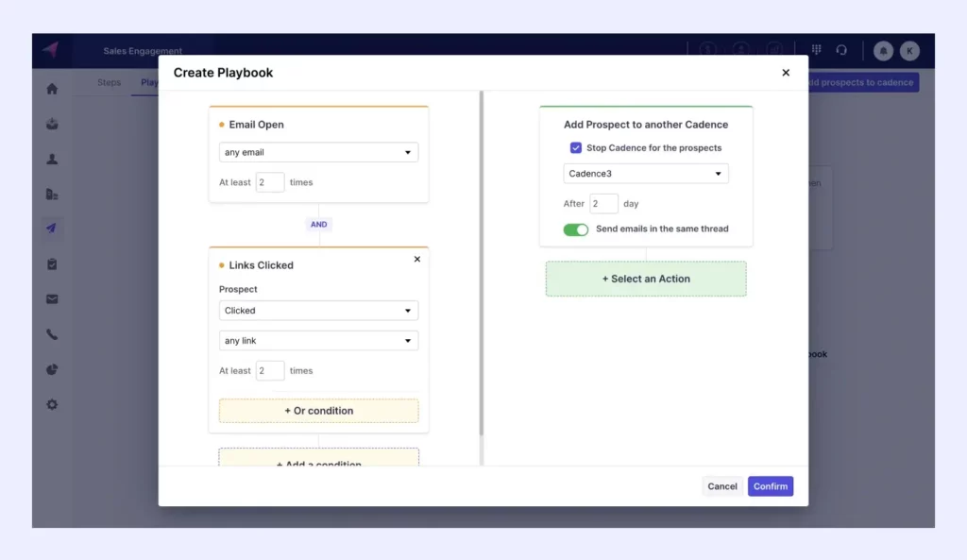
Task: Open the any email dropdown
Action: (318, 152)
